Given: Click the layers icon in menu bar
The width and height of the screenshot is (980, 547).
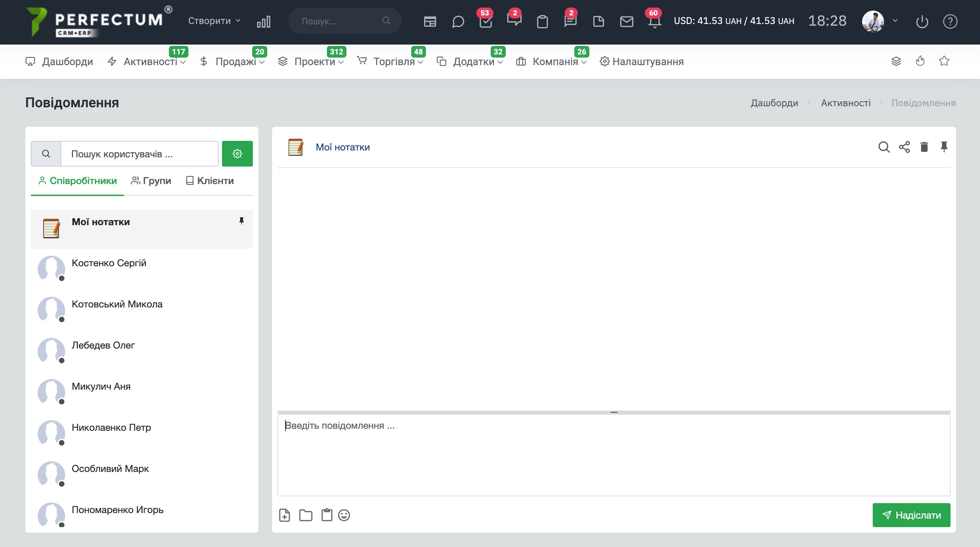Looking at the screenshot, I should tap(896, 61).
